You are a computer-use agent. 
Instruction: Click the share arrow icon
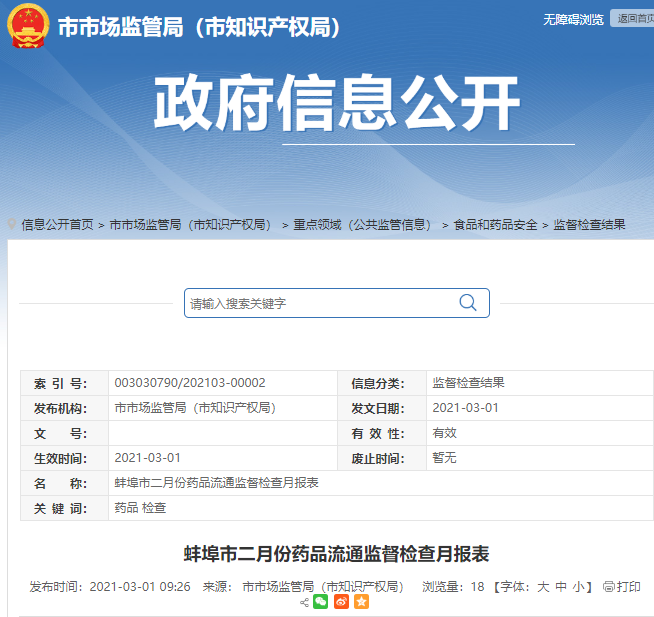(304, 602)
